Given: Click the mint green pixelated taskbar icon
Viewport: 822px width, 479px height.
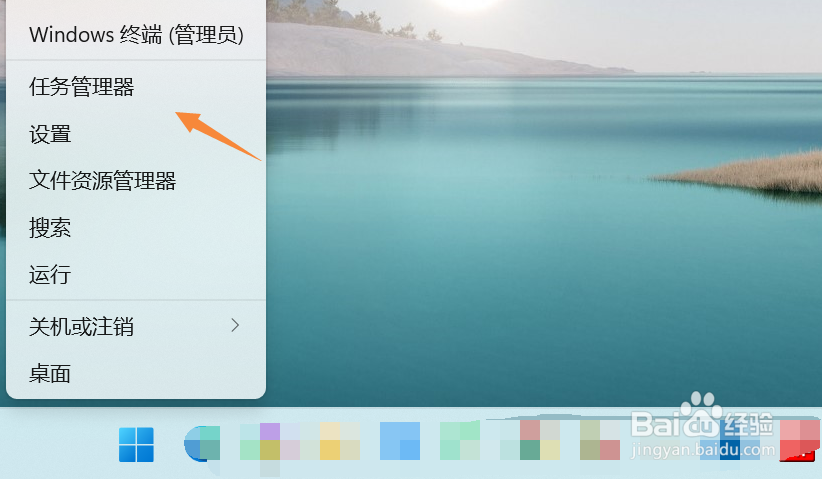Looking at the screenshot, I should pyautogui.click(x=460, y=440).
